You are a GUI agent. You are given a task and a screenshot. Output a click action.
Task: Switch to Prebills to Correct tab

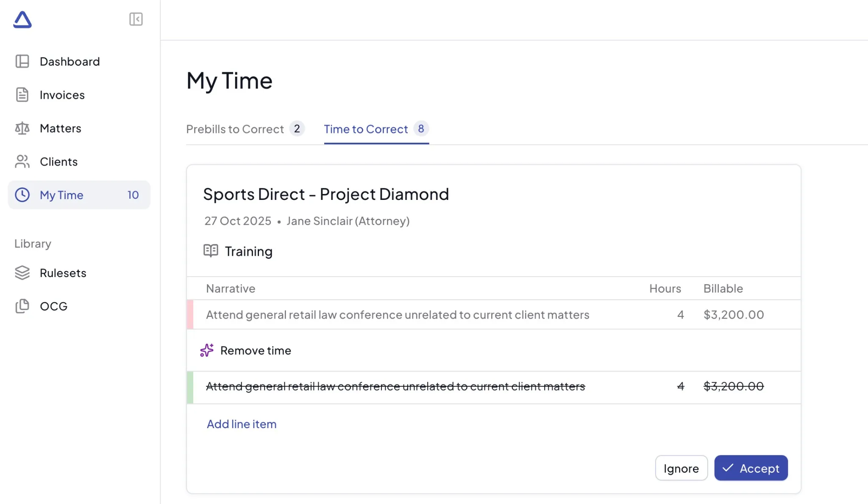(235, 129)
